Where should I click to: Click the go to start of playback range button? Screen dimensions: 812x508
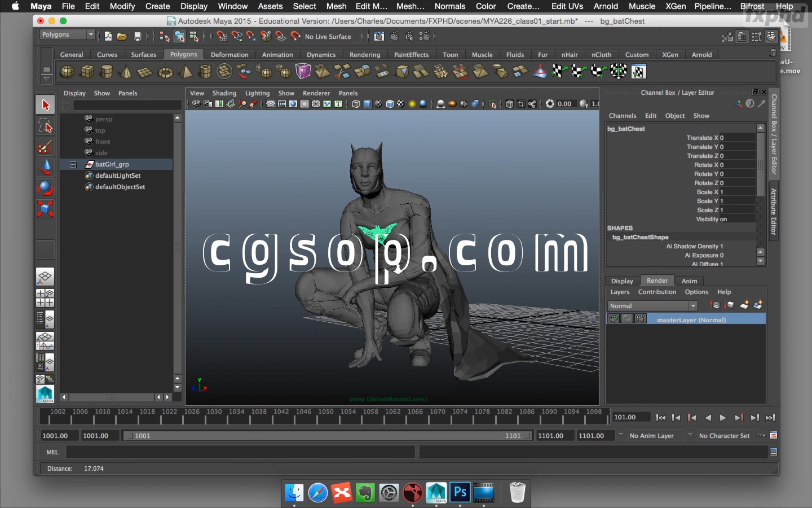(x=660, y=418)
